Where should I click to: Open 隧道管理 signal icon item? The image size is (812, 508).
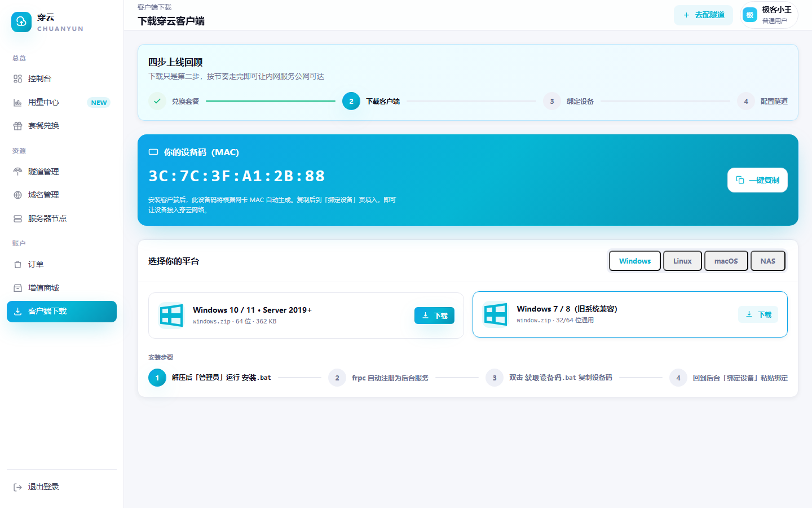[17, 172]
